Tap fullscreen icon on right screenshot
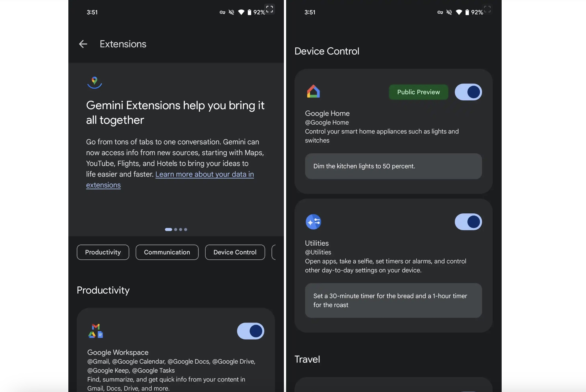The width and height of the screenshot is (586, 392). point(487,9)
